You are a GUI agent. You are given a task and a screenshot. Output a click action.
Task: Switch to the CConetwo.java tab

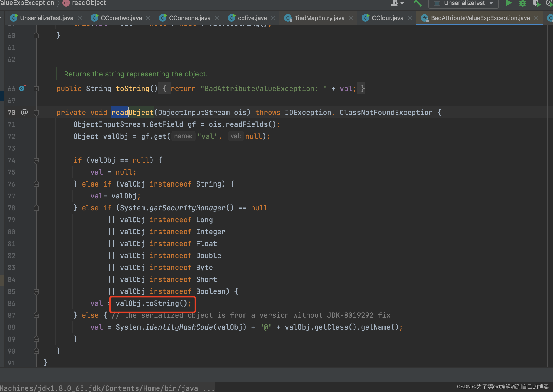121,18
